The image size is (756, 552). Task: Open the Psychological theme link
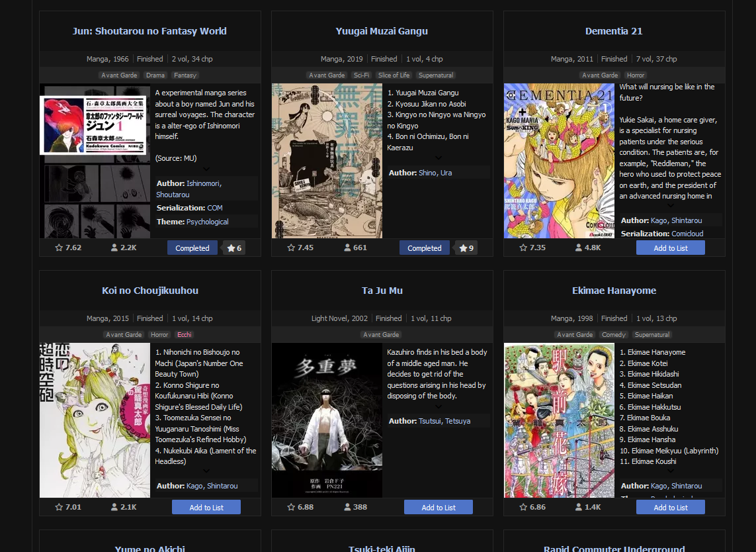207,222
